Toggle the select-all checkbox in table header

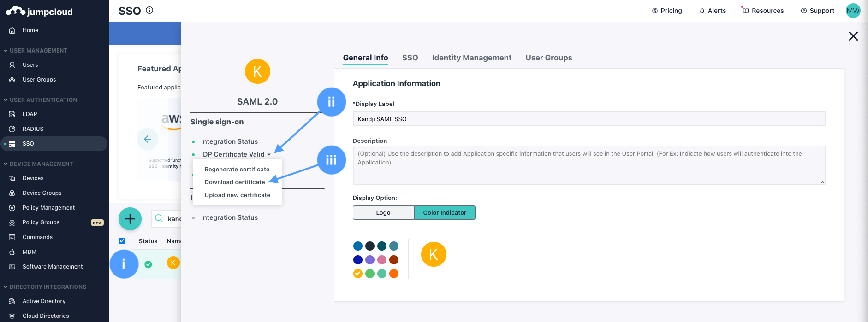(x=122, y=240)
